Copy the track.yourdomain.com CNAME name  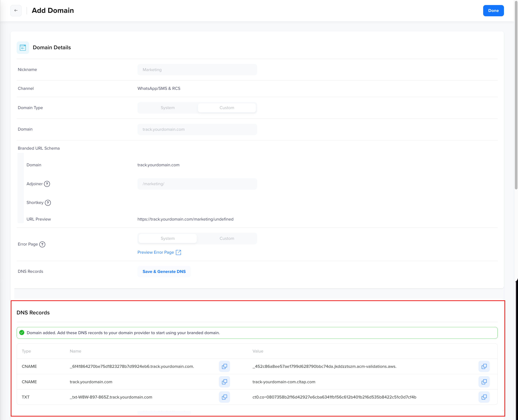[x=224, y=382]
